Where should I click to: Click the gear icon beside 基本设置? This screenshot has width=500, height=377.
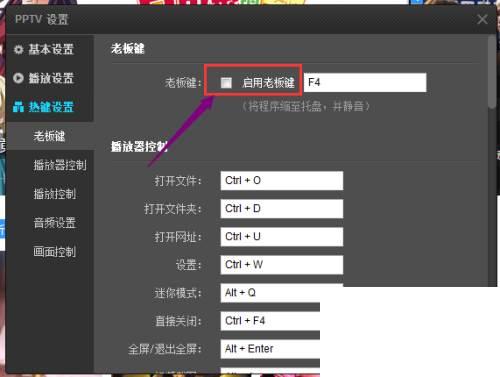pos(18,49)
